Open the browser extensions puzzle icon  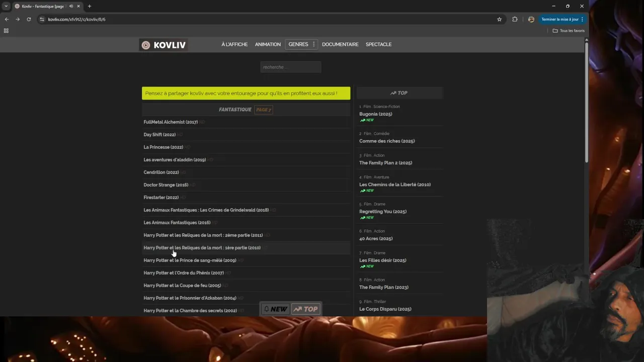point(515,19)
